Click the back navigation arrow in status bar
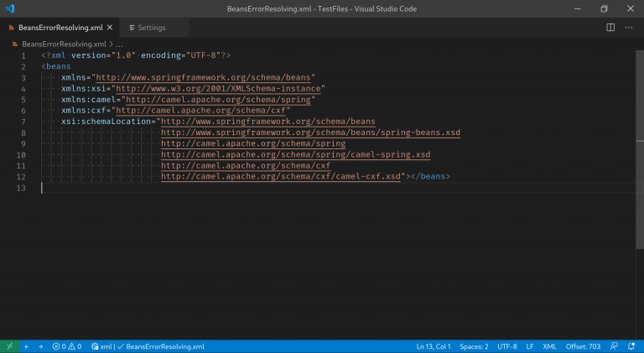 tap(26, 345)
